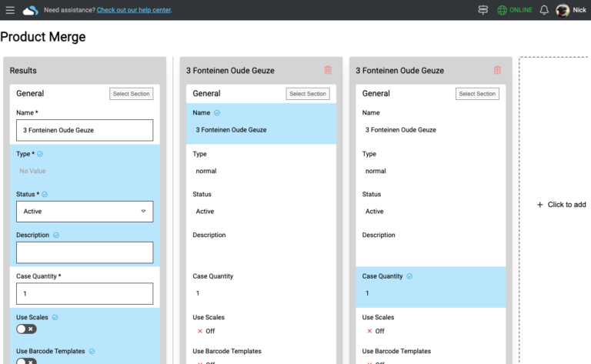Delete first 3 Fonteinen product using trash icon
Screen dimensions: 591x364
pos(328,70)
